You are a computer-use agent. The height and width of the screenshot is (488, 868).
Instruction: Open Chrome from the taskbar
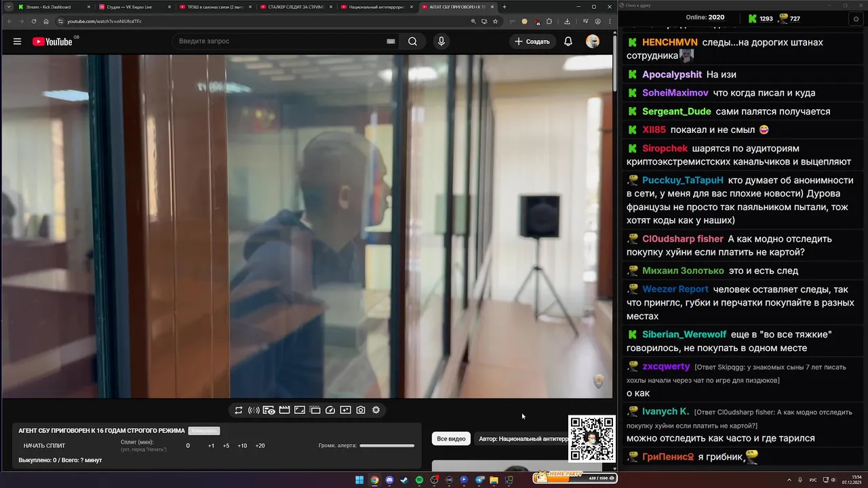(374, 480)
